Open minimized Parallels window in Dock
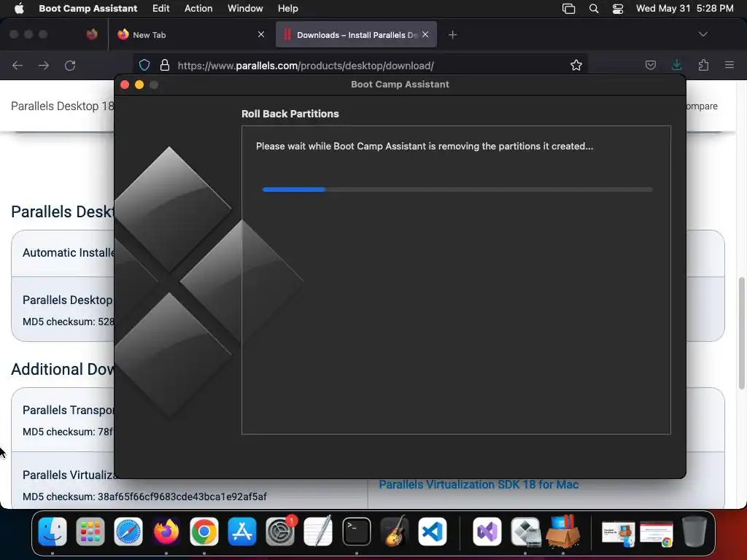747x560 pixels. (x=618, y=533)
